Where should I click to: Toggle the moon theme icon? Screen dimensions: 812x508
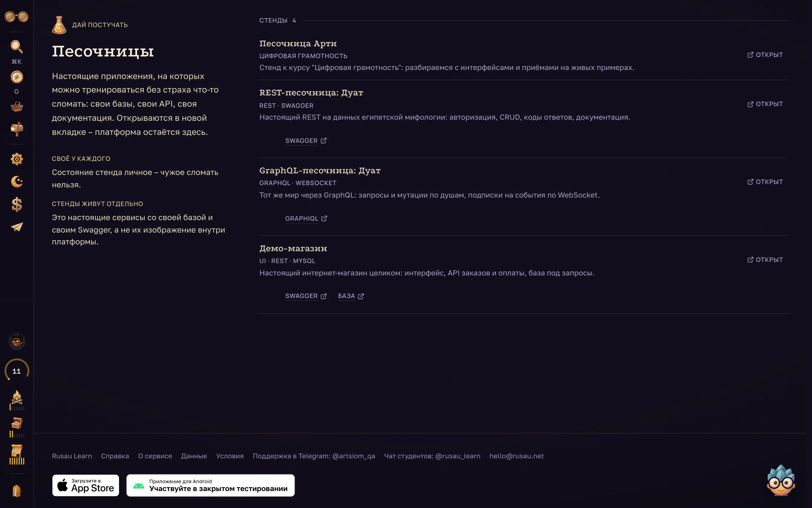click(16, 181)
